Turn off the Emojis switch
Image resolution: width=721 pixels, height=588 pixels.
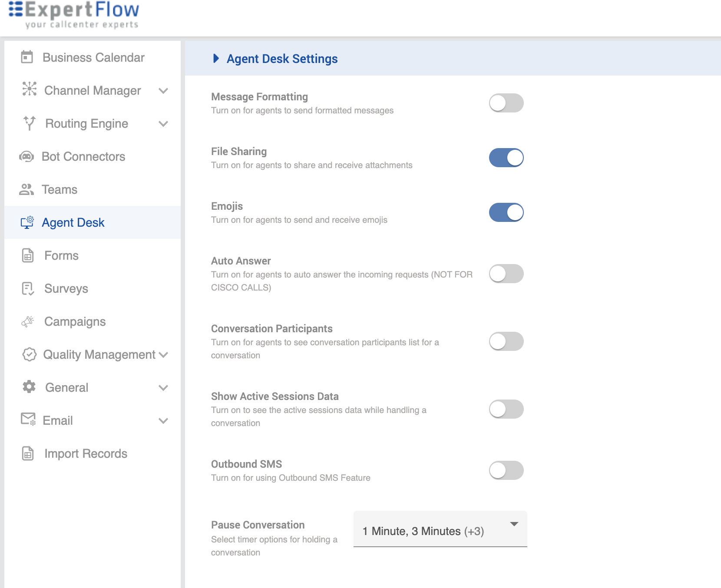pos(506,212)
